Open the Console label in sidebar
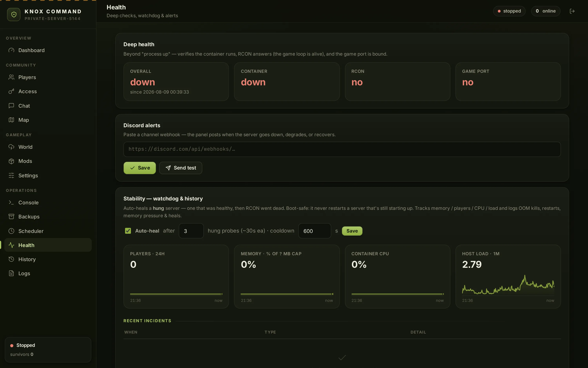This screenshot has height=368, width=588. click(x=28, y=202)
